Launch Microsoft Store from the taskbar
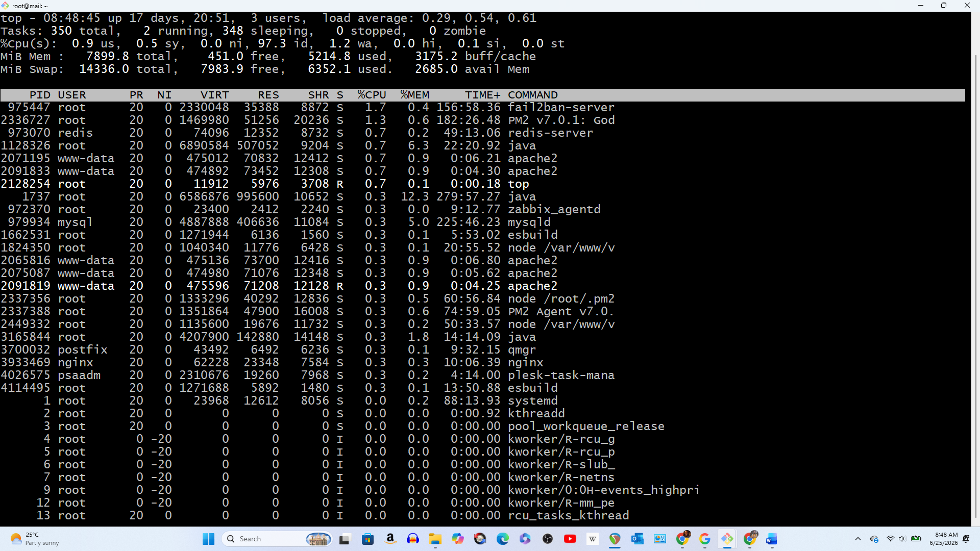 click(x=367, y=539)
